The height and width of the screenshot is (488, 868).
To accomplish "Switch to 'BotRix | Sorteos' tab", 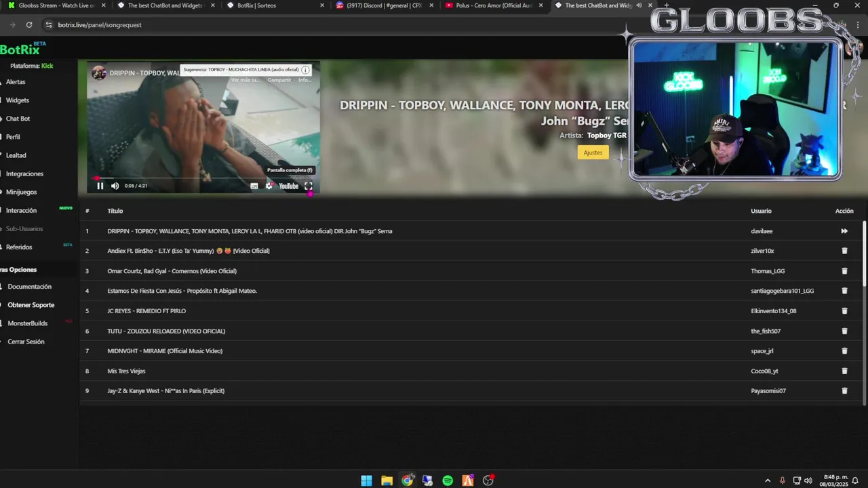I will click(x=275, y=5).
